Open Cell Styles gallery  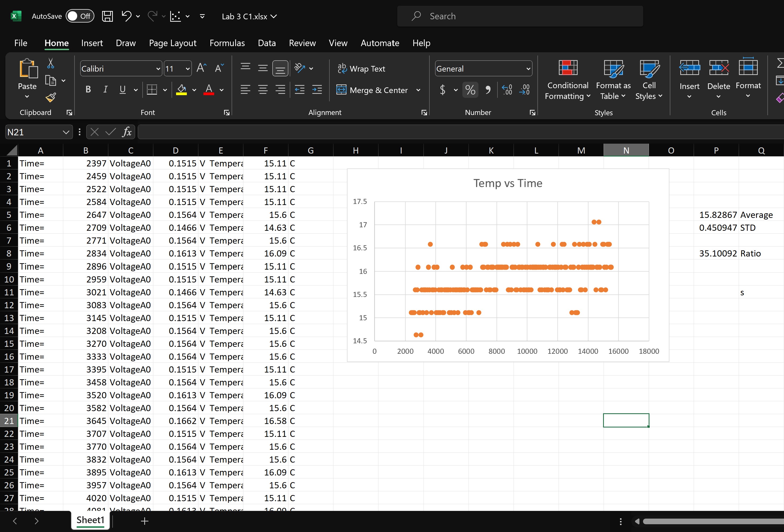[x=649, y=80]
